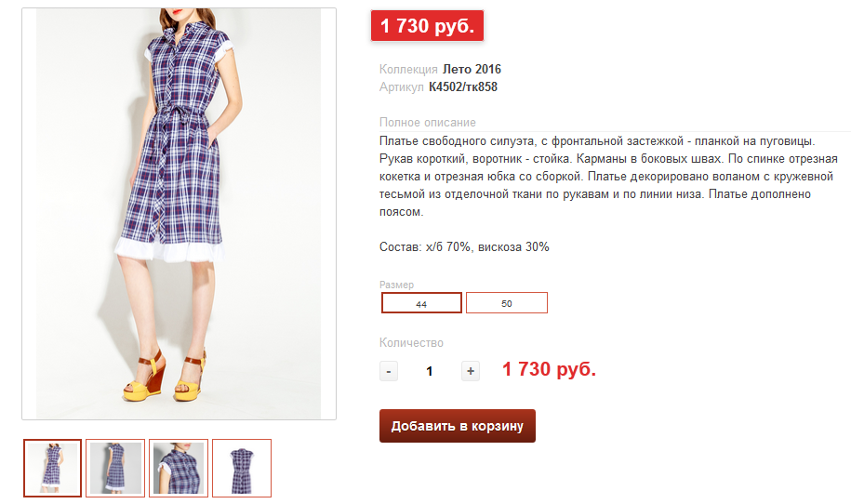Select size 44
Viewport: 851px width, 504px height.
pyautogui.click(x=421, y=303)
